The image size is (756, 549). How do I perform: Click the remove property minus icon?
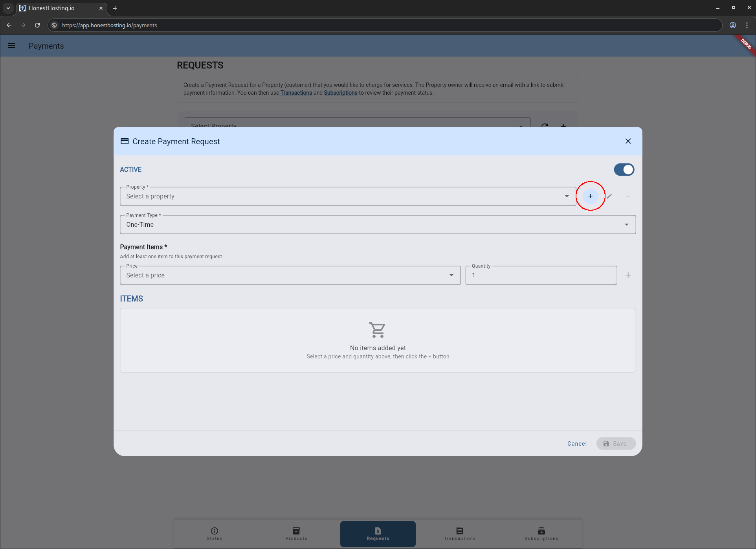pos(628,196)
